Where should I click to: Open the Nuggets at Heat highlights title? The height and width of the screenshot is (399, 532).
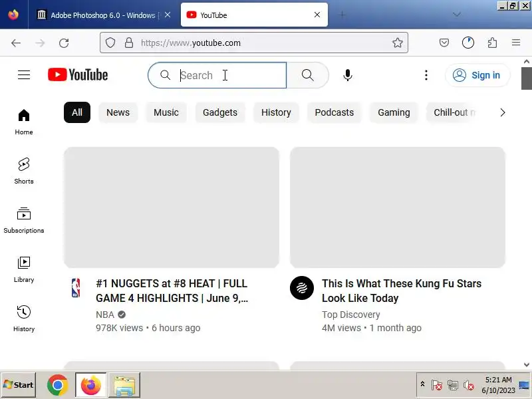click(172, 291)
